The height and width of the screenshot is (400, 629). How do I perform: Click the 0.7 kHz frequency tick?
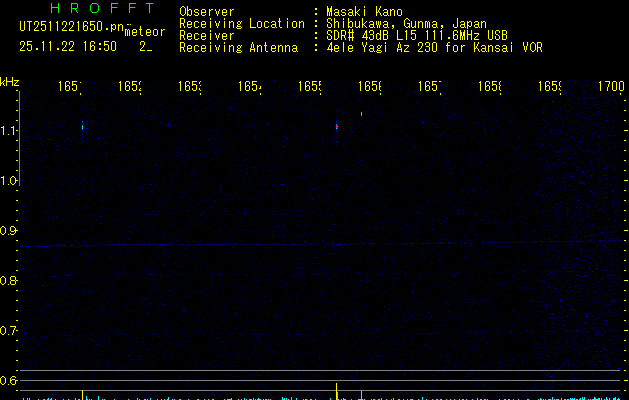click(x=10, y=331)
